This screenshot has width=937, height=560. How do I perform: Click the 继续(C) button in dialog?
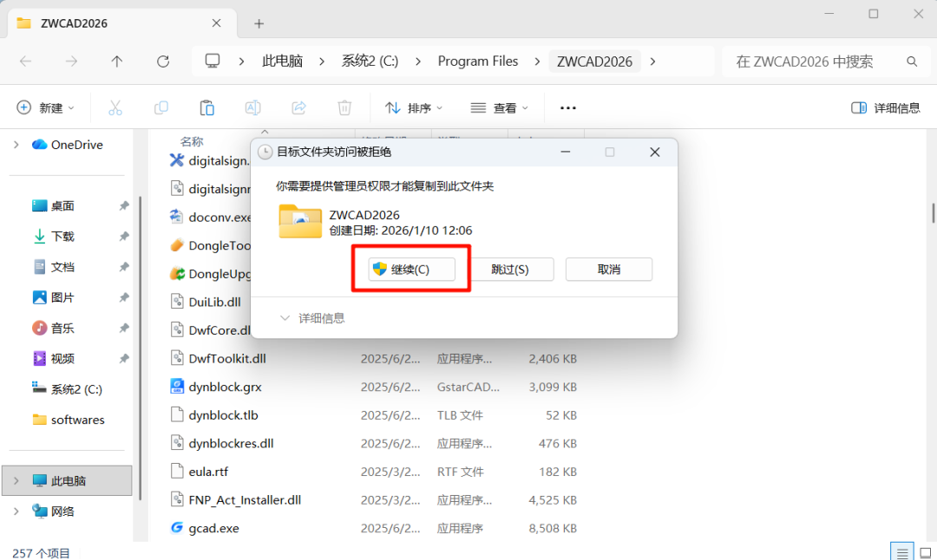click(411, 270)
